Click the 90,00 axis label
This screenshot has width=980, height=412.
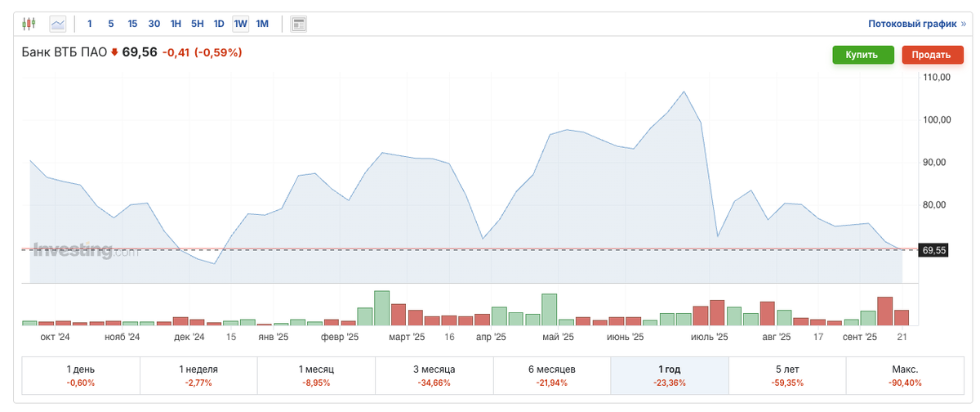click(936, 163)
